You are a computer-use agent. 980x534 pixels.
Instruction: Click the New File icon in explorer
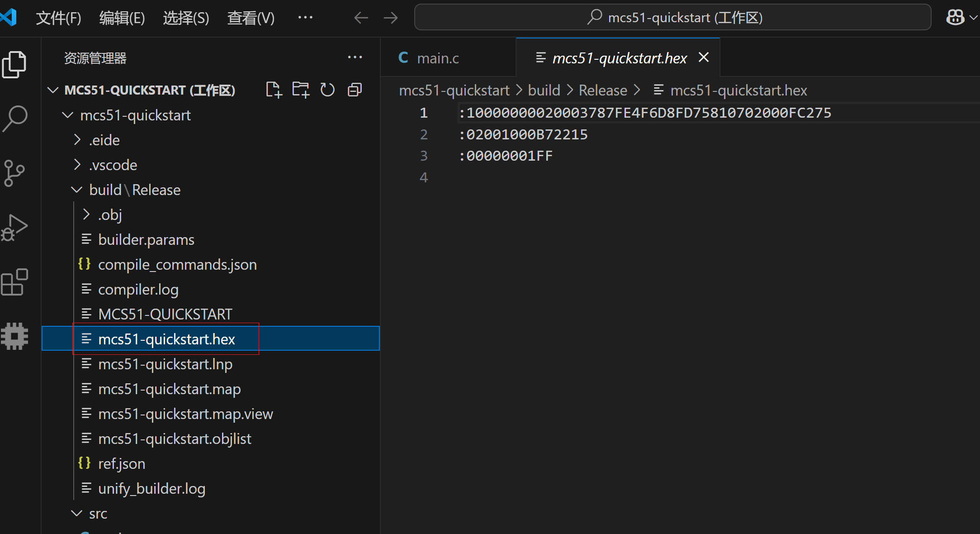(x=274, y=90)
